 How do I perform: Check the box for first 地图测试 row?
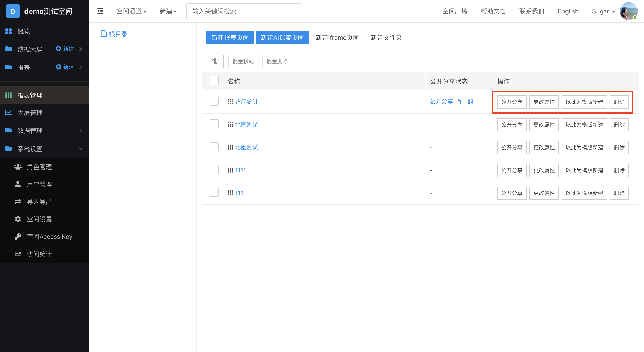tap(214, 124)
